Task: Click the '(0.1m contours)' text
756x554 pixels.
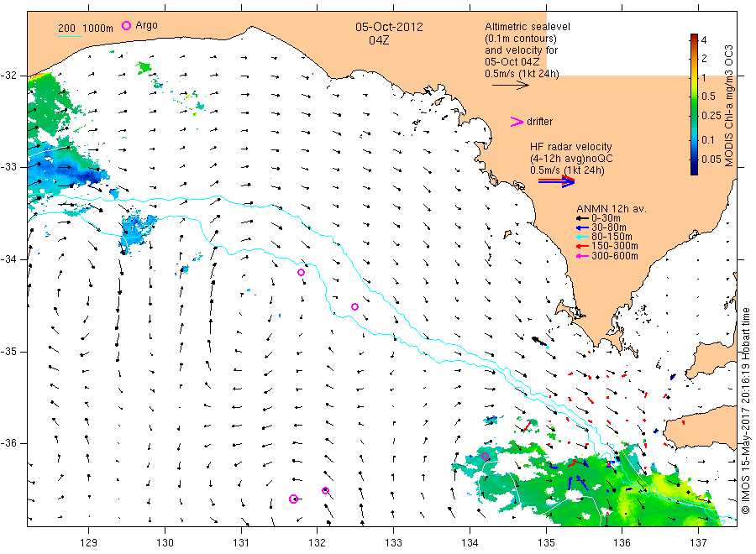Action: 521,39
